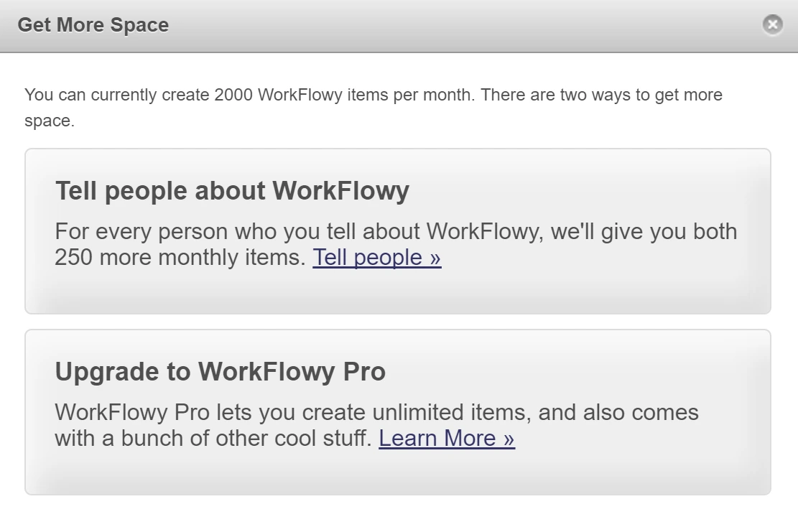Click white area below the Upgrade panel

397,514
